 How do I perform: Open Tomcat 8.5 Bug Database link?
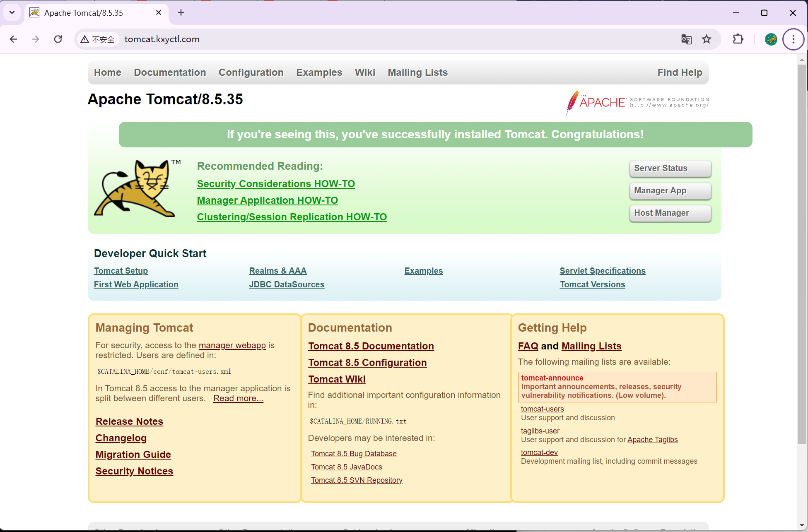click(354, 454)
